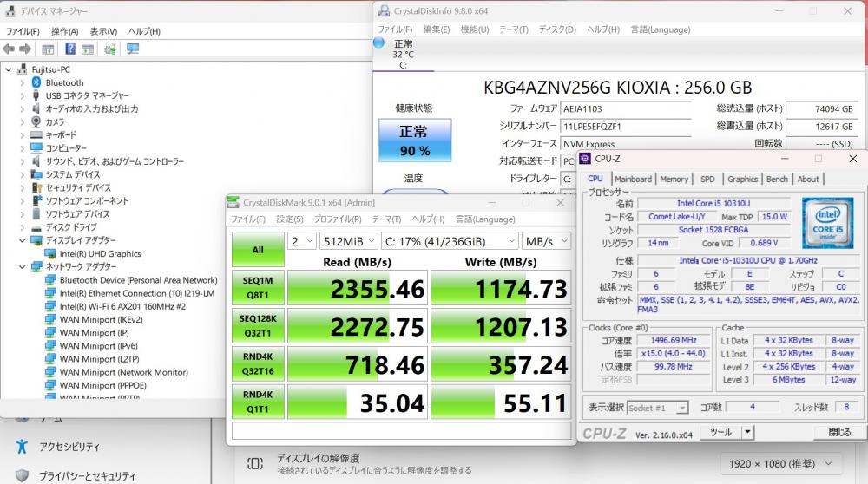Click the back arrow in Device Manager toolbar
This screenshot has height=484, width=868.
click(x=9, y=49)
